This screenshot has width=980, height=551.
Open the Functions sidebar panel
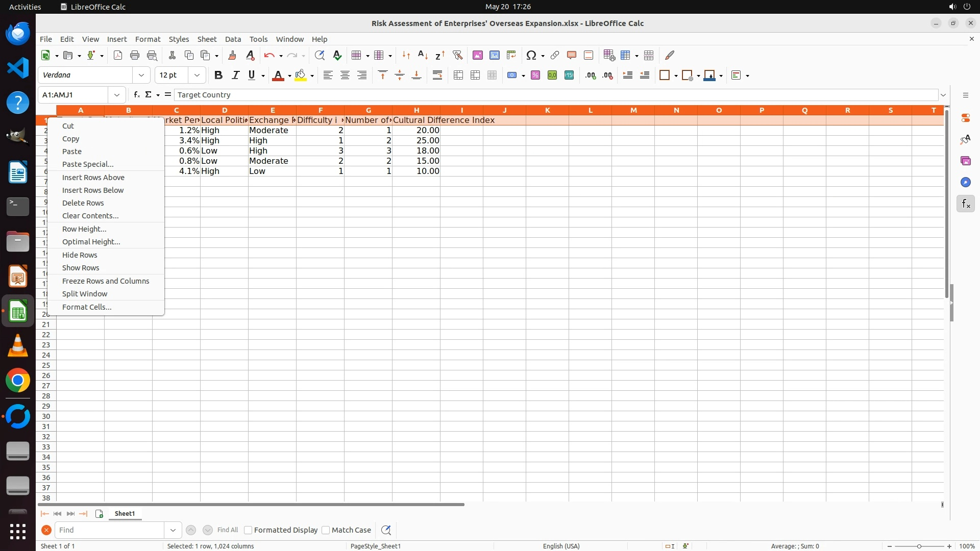coord(965,204)
